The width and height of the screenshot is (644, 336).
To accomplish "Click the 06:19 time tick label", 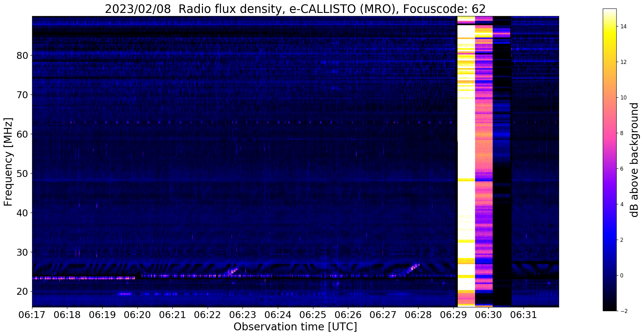I will [x=102, y=314].
